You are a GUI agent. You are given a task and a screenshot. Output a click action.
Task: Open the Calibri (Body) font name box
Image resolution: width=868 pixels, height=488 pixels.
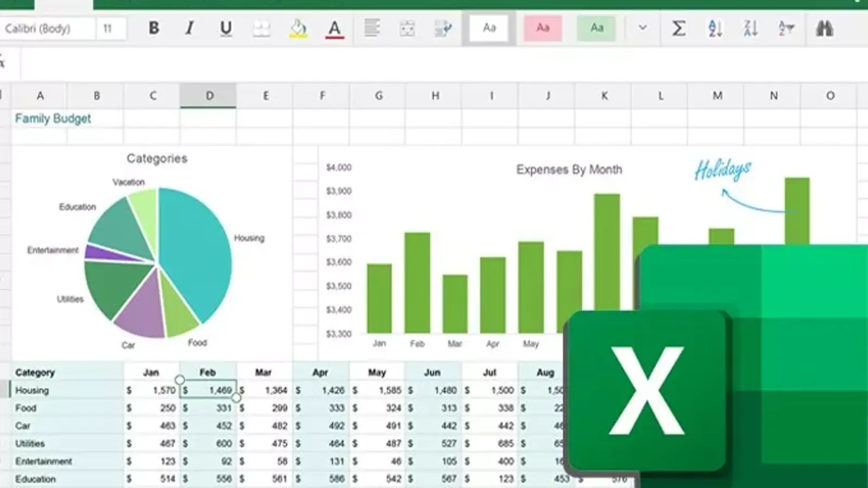tap(48, 28)
